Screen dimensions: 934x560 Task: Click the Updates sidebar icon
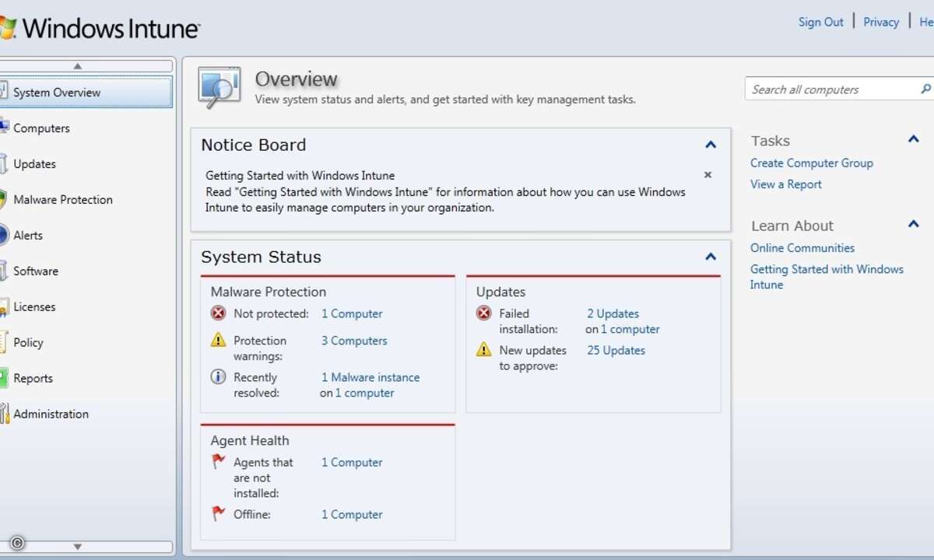(4, 163)
